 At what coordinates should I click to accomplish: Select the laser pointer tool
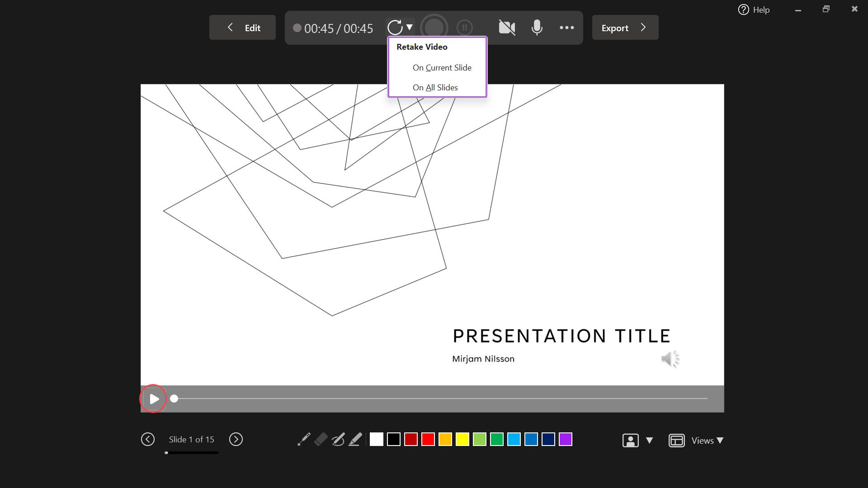click(304, 439)
